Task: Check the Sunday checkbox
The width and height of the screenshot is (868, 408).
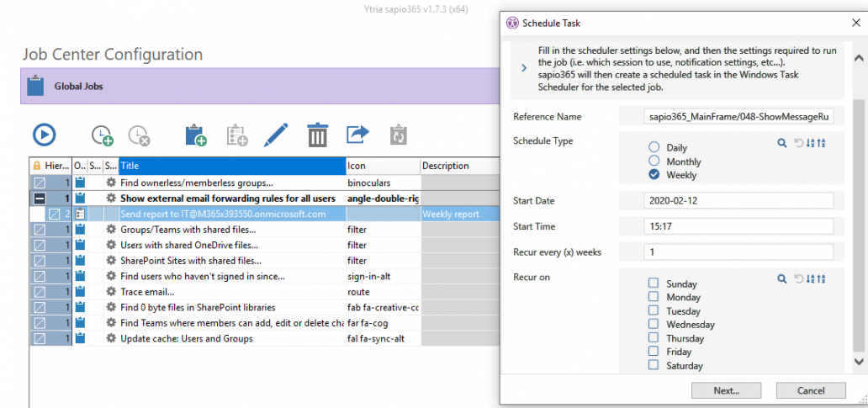Action: 654,283
